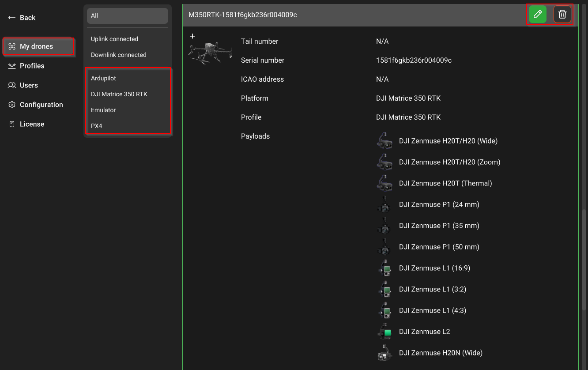Open the My drones section
Viewport: 588px width, 370px height.
[38, 46]
